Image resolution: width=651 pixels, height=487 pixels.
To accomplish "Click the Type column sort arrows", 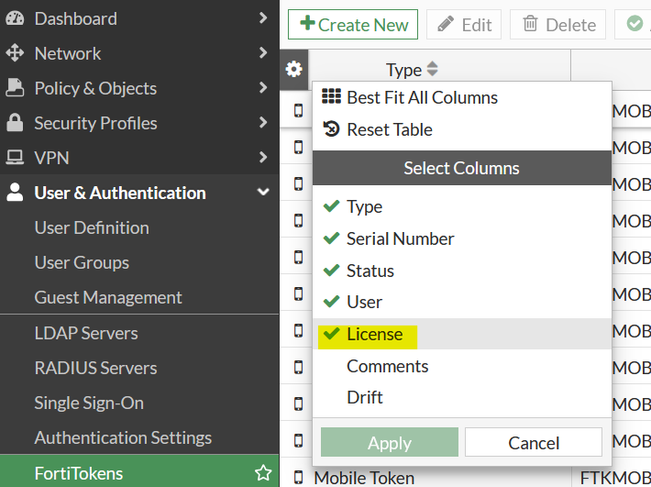I will pos(432,70).
